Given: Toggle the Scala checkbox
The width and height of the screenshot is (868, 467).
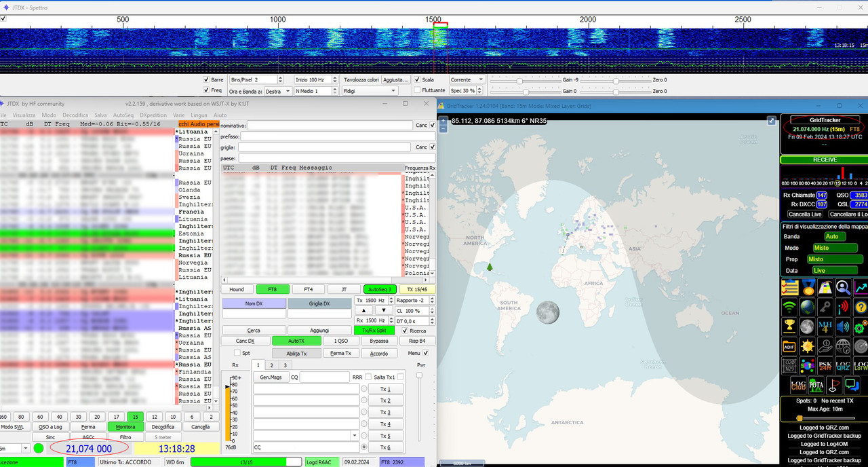Looking at the screenshot, I should point(417,79).
